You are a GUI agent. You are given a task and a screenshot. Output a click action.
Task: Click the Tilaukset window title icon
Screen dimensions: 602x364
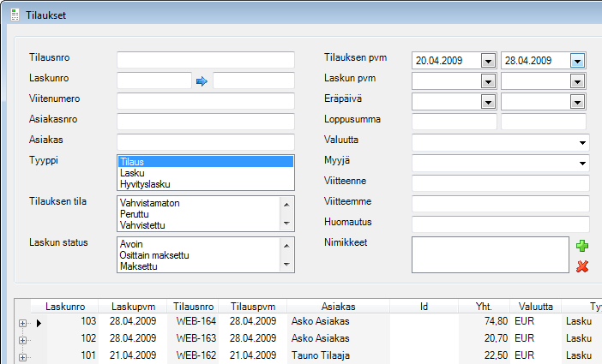click(15, 15)
